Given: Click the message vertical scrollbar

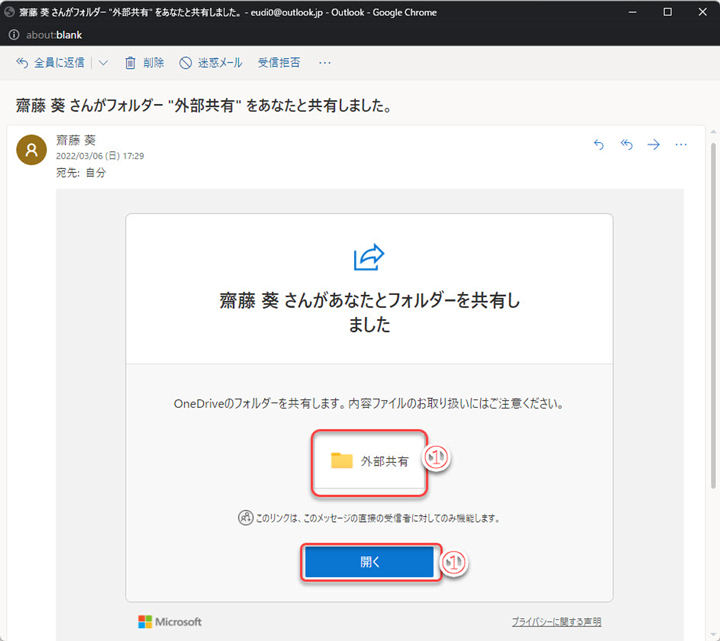Looking at the screenshot, I should 713,317.
